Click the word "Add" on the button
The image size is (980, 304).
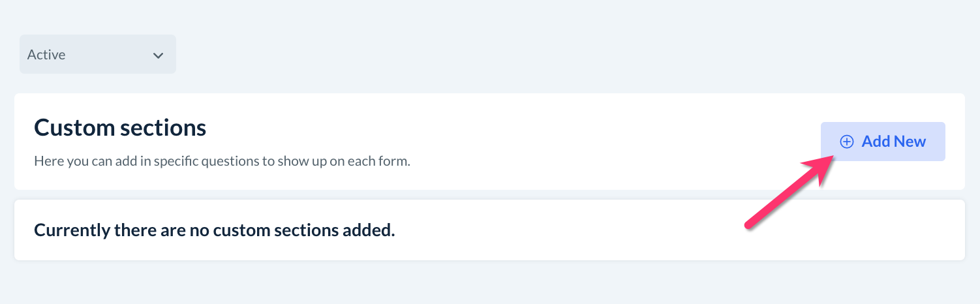(876, 142)
